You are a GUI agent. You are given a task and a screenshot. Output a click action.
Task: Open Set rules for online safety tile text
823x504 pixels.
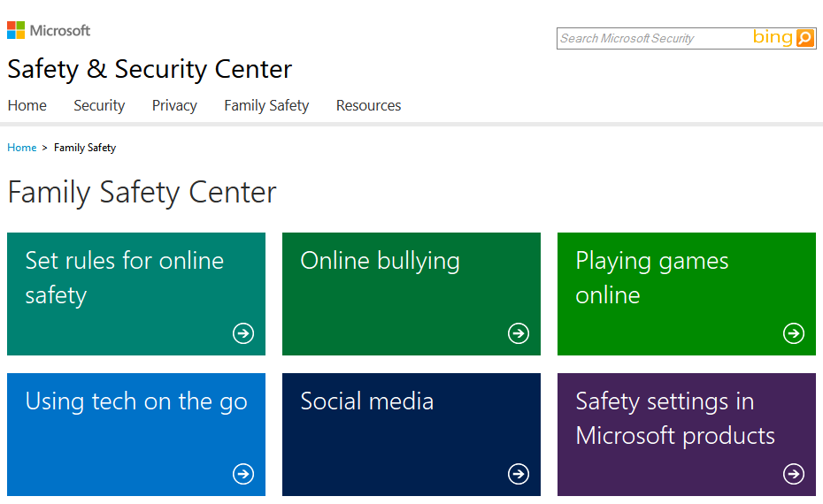pos(125,278)
